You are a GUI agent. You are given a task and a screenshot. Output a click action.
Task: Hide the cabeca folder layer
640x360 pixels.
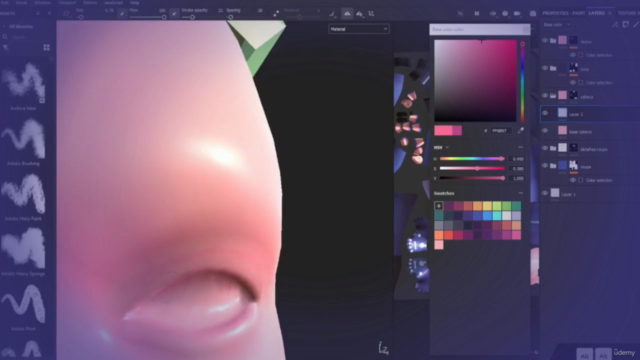pyautogui.click(x=545, y=96)
